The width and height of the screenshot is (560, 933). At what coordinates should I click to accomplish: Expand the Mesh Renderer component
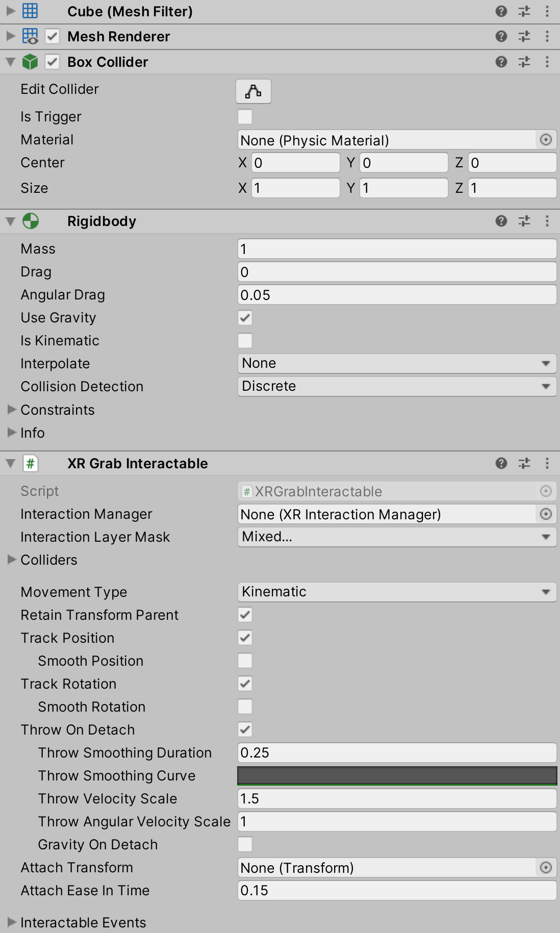11,36
